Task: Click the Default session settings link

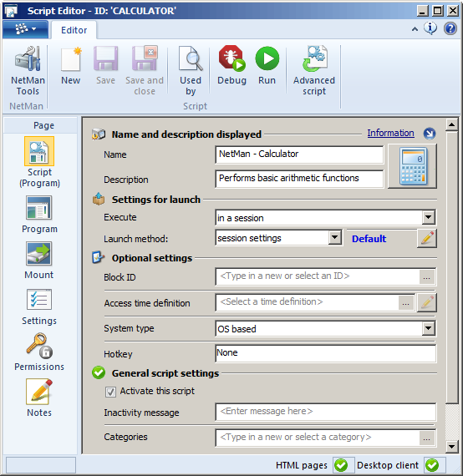Action: tap(369, 239)
